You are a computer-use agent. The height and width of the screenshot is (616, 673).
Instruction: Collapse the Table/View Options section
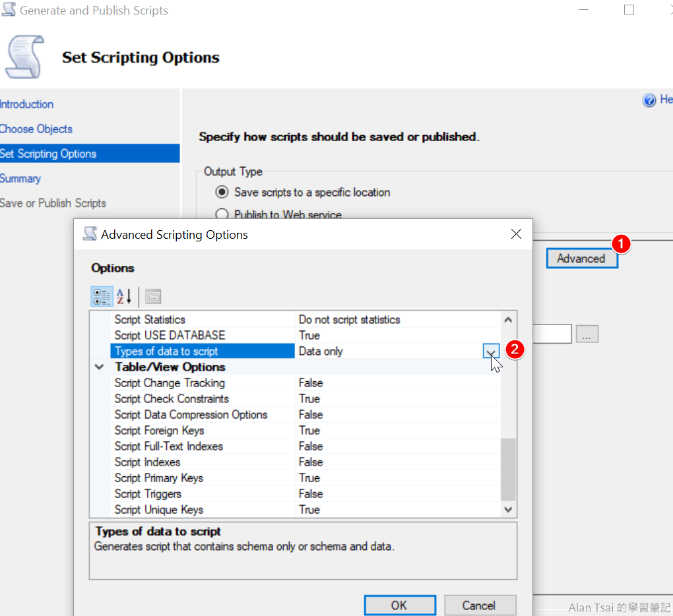click(100, 367)
